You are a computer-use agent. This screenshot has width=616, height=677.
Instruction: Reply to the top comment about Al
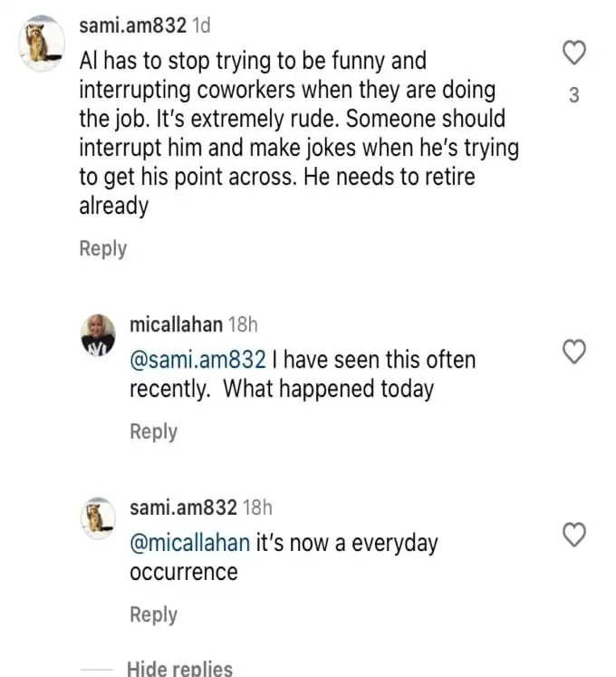click(x=102, y=248)
